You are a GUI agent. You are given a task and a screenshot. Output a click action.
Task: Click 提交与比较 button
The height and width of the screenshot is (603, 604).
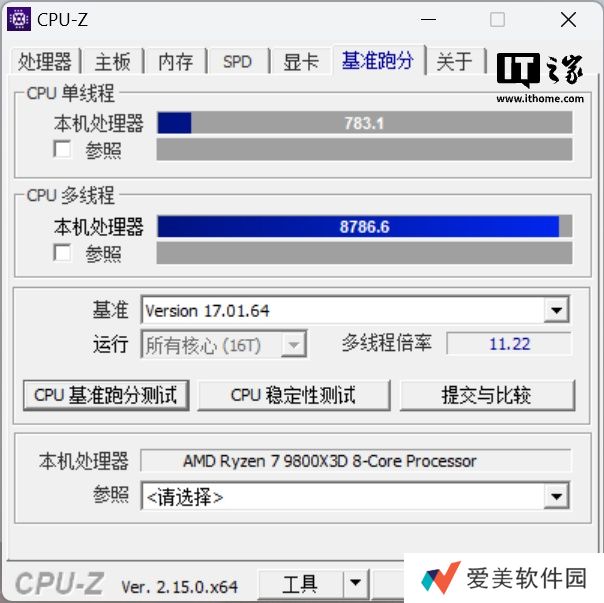tap(487, 395)
